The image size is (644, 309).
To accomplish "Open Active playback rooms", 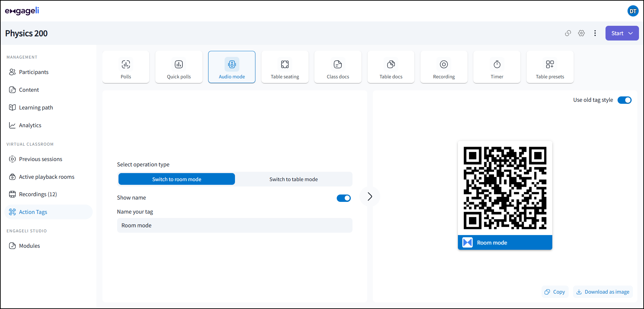I will 49,177.
